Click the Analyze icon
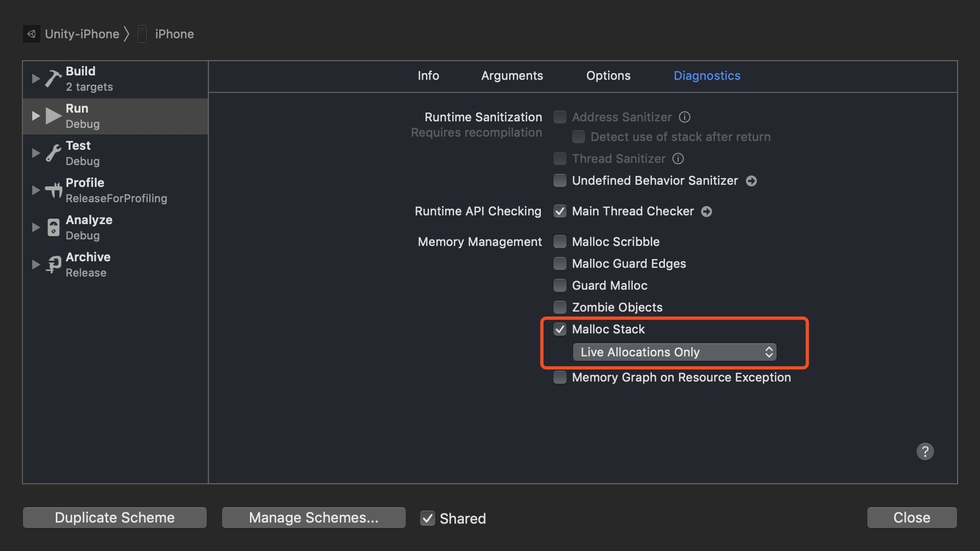Screen dimensions: 980x551 53,227
